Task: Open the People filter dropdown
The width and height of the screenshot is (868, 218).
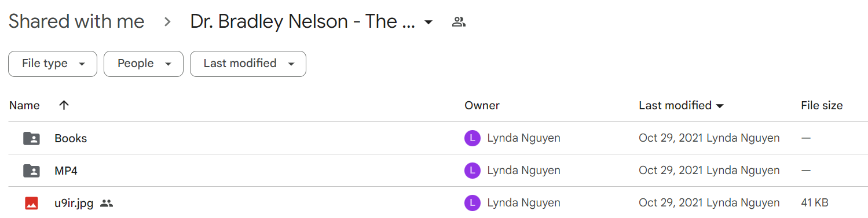Action: tap(144, 64)
